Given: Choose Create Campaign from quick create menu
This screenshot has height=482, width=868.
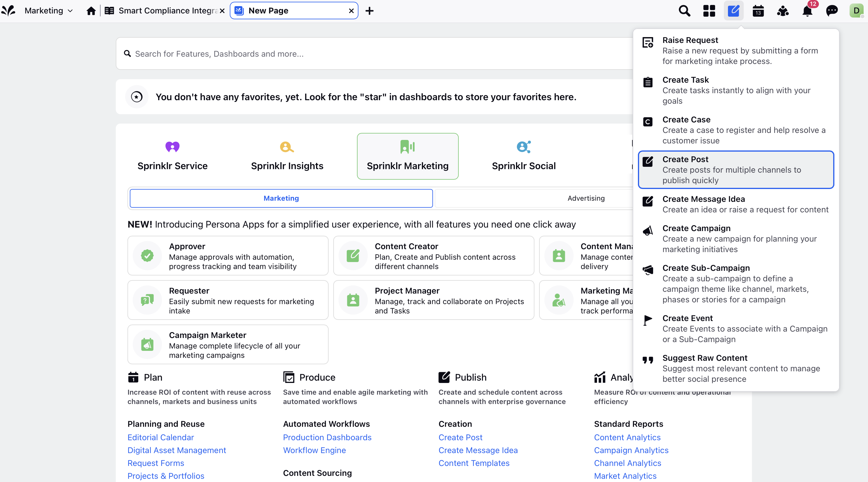Looking at the screenshot, I should (x=736, y=239).
